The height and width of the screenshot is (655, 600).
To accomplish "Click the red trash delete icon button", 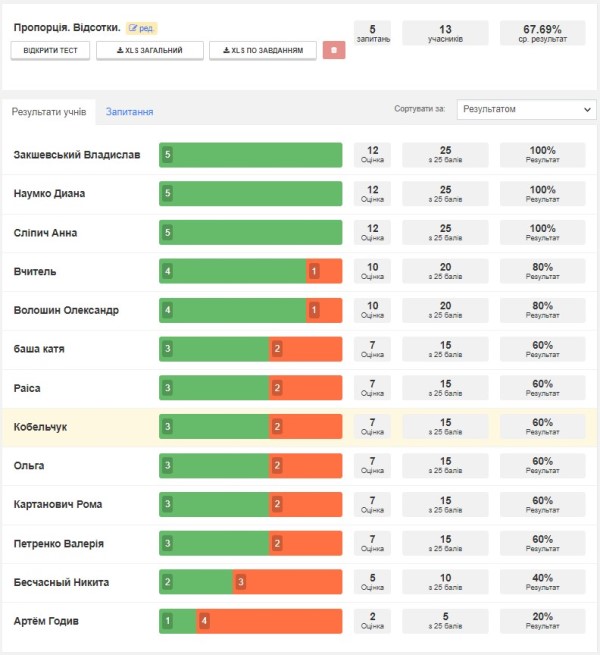I will click(x=334, y=50).
